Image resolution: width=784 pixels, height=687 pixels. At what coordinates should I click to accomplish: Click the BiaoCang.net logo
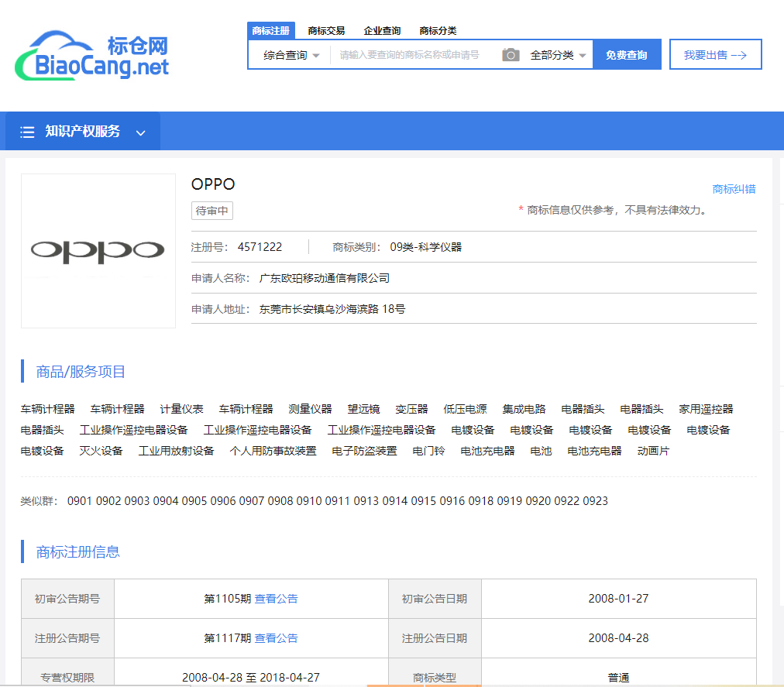(92, 56)
